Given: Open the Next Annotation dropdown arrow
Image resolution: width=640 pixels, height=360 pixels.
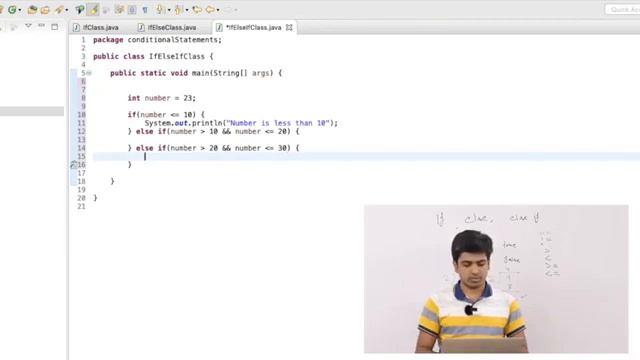Looking at the screenshot, I should tap(169, 10).
